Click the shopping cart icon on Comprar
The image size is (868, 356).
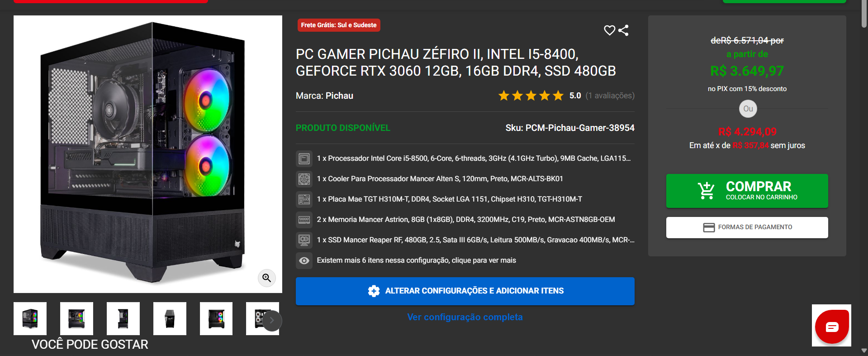click(706, 191)
